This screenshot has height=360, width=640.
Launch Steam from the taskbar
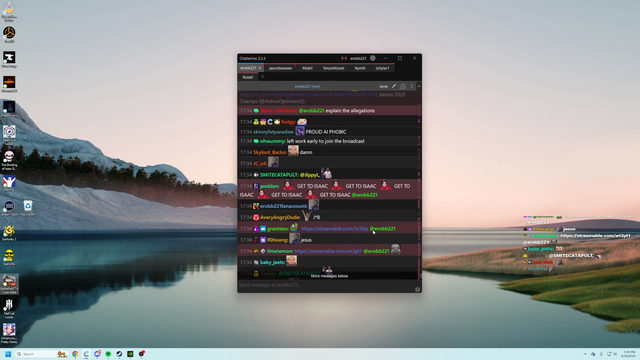[119, 354]
